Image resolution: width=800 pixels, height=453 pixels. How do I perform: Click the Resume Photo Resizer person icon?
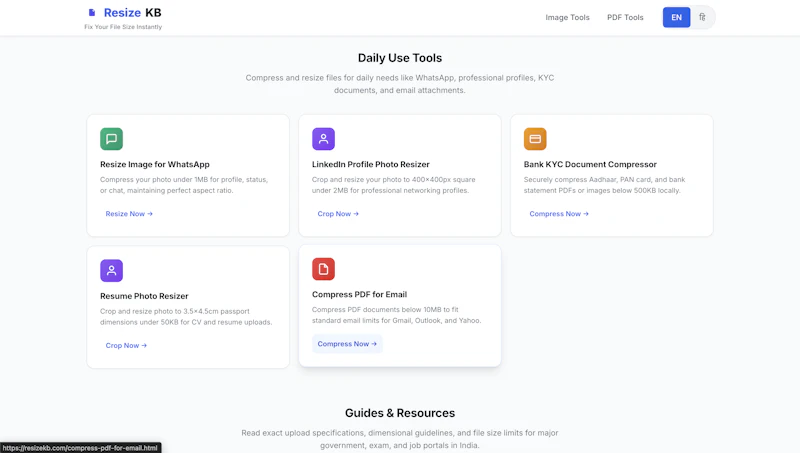coord(111,270)
